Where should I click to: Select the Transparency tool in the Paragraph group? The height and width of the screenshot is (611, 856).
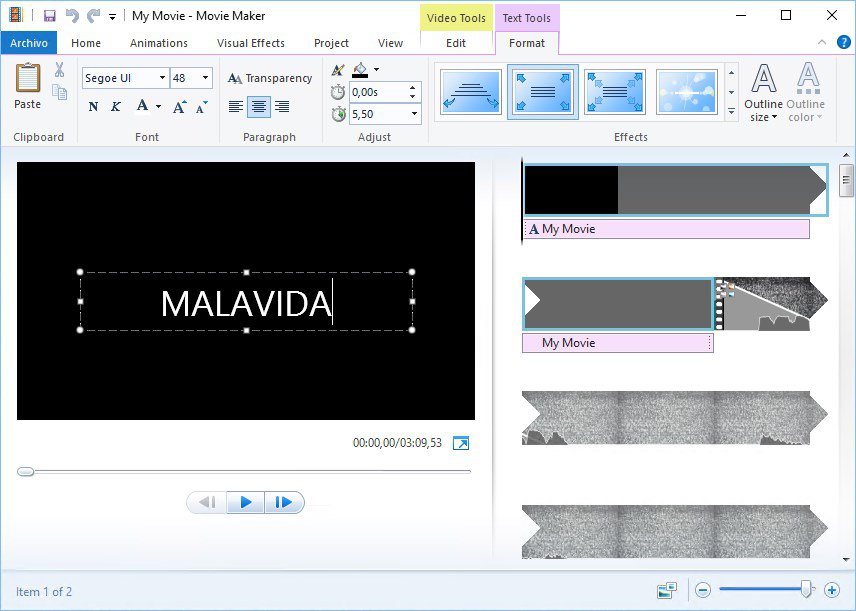(270, 78)
